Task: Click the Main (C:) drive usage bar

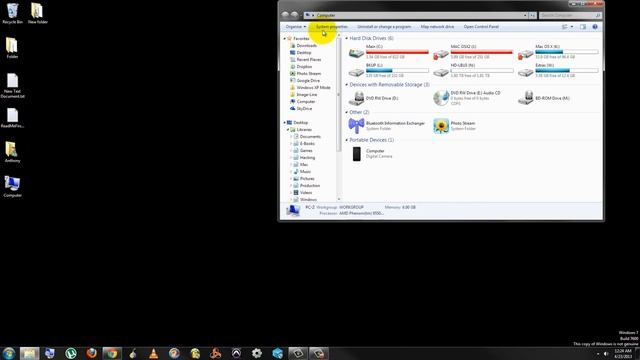Action: point(397,52)
